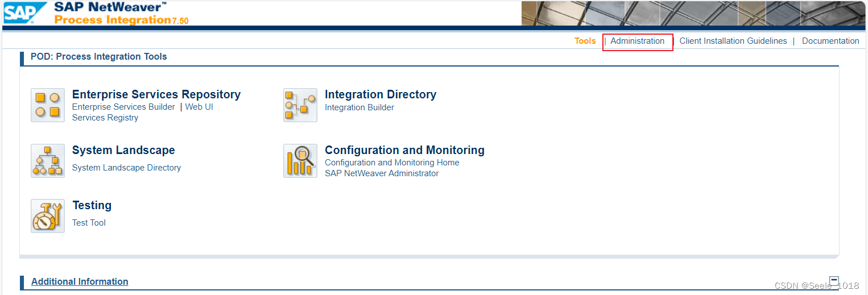This screenshot has height=295, width=868.
Task: Open the Services Registry link
Action: point(105,118)
